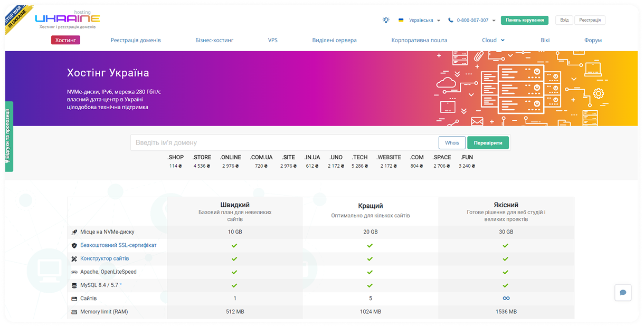The height and width of the screenshot is (327, 644).
Task: Open the Панель керування button
Action: tap(525, 20)
